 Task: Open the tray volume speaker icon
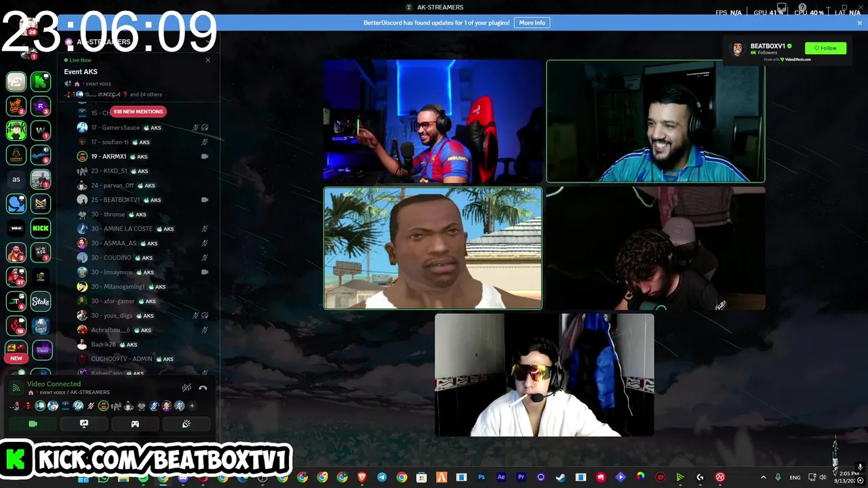[x=824, y=477]
